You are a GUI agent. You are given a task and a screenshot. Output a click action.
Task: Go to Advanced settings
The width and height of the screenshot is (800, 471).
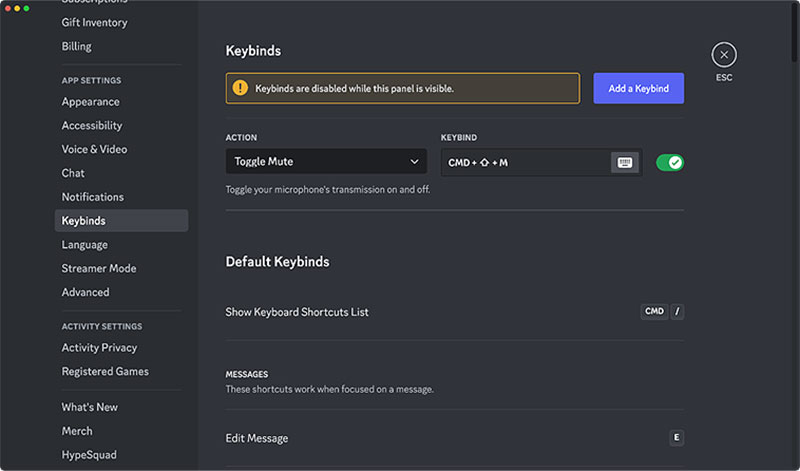pyautogui.click(x=85, y=293)
